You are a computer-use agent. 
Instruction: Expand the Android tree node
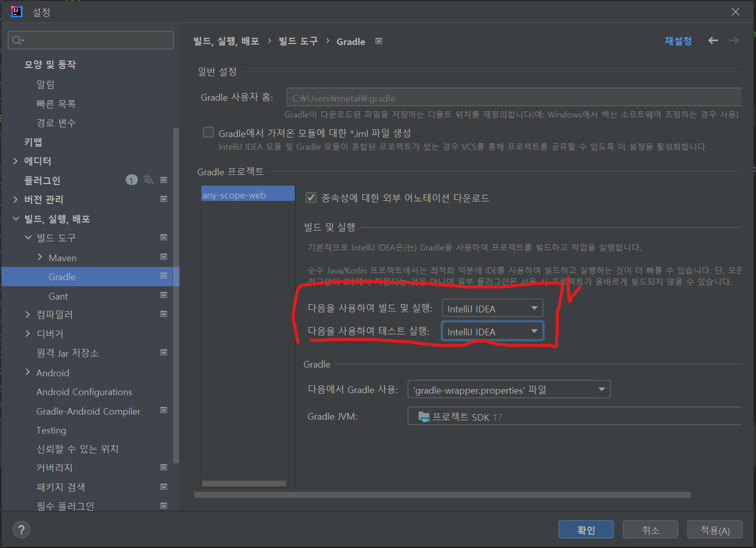pyautogui.click(x=28, y=372)
